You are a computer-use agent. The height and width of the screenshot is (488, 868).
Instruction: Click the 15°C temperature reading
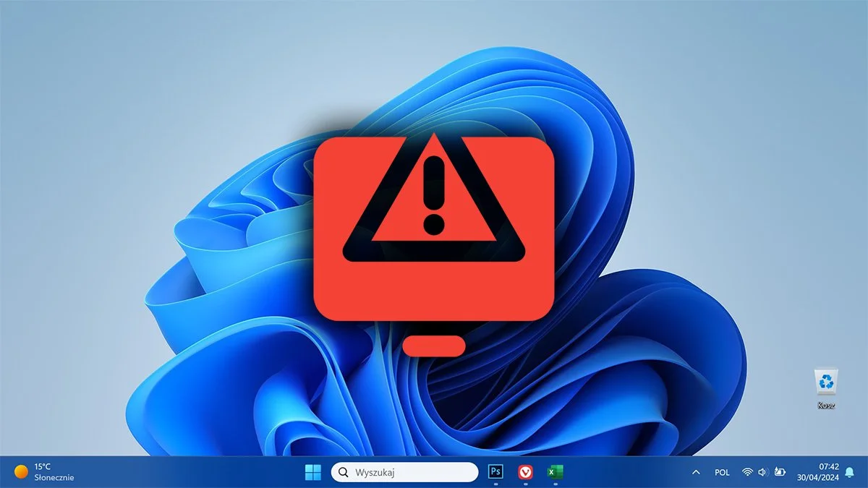(43, 466)
